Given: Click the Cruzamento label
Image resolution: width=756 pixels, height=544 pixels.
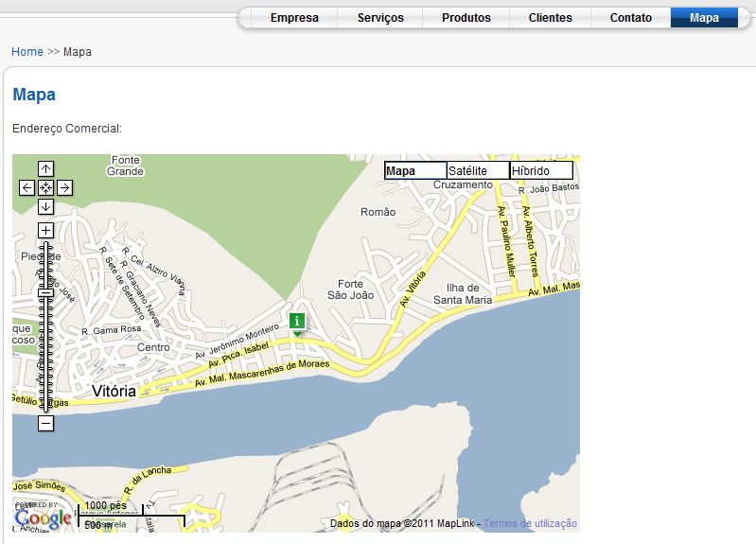Looking at the screenshot, I should tap(463, 184).
